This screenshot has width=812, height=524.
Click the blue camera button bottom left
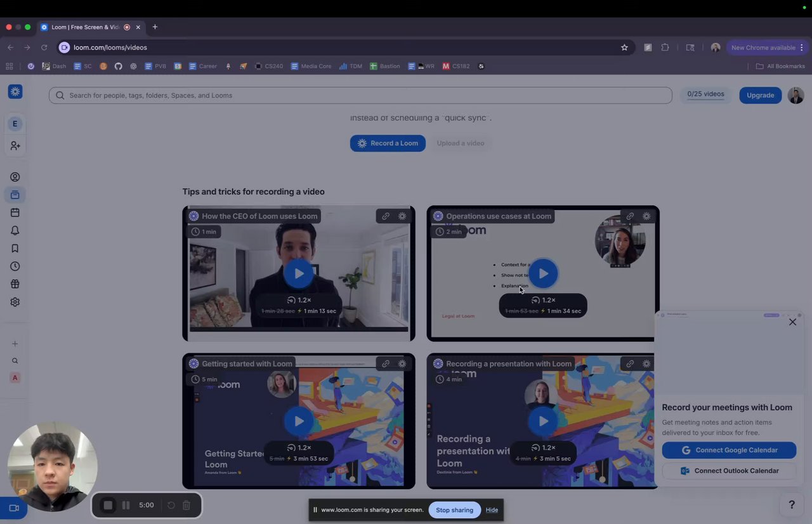click(x=13, y=508)
